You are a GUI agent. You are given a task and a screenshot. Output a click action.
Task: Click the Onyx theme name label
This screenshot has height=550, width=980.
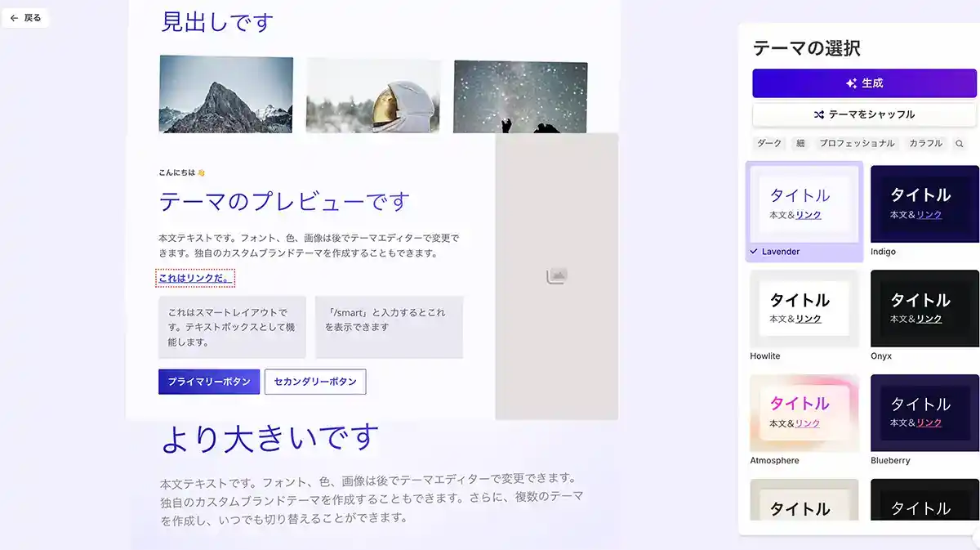click(x=881, y=356)
